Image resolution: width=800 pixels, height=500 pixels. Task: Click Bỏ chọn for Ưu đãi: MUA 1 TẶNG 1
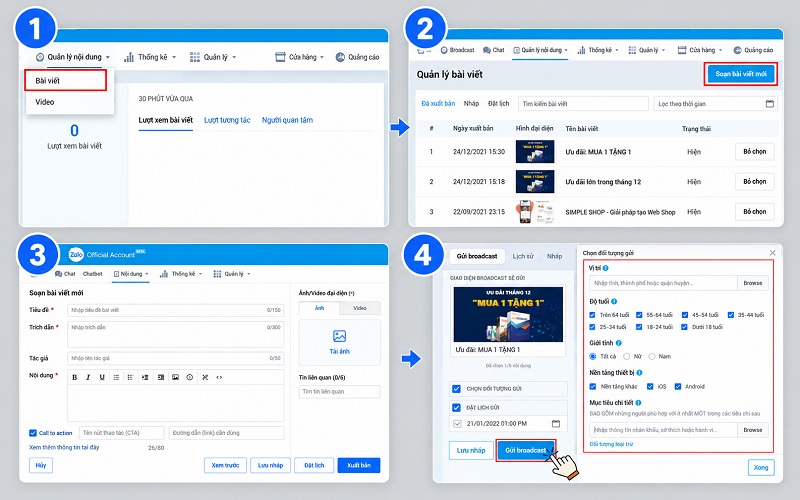[x=755, y=152]
